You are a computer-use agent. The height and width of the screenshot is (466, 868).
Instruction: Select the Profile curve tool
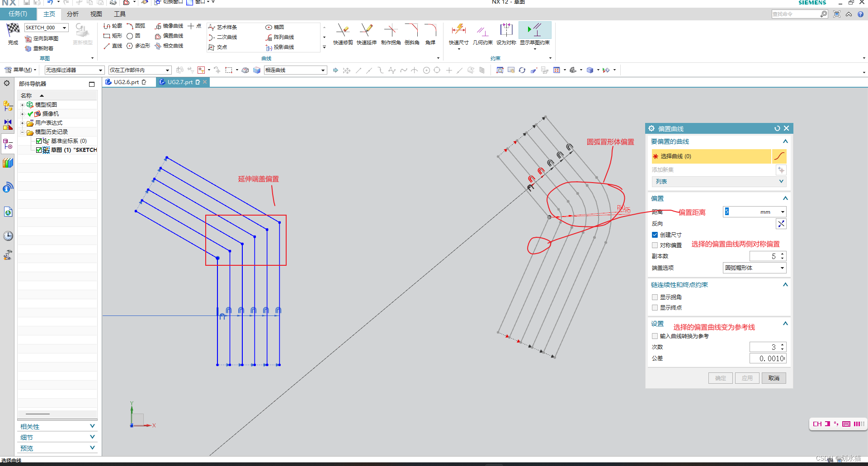[x=113, y=26]
